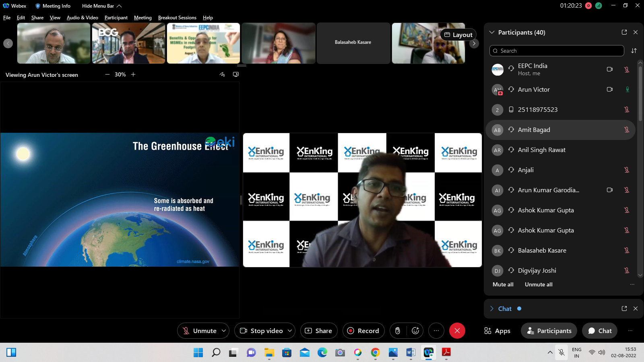
Task: Open the Audio & Video menu
Action: (82, 18)
